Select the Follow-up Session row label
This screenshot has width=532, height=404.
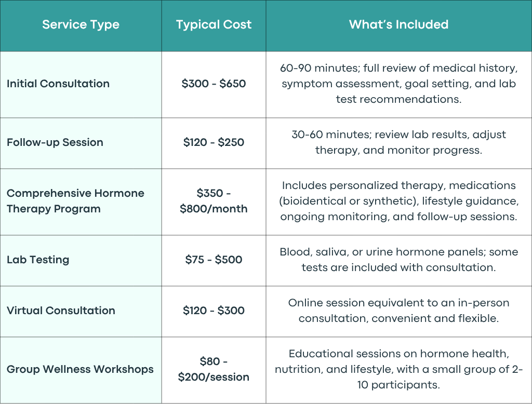(x=55, y=142)
